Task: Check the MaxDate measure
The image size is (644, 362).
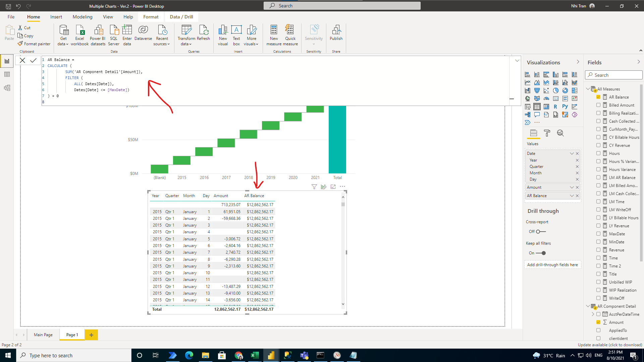Action: pyautogui.click(x=598, y=234)
